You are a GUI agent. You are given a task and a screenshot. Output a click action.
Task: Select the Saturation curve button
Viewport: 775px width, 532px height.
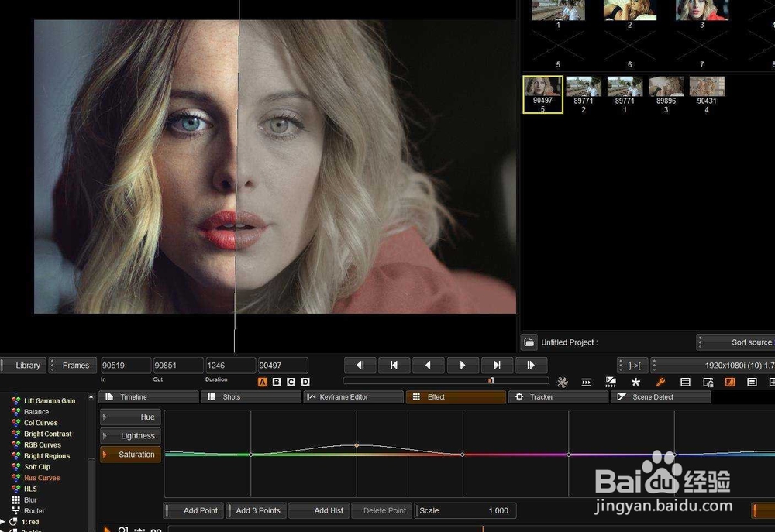pyautogui.click(x=130, y=455)
